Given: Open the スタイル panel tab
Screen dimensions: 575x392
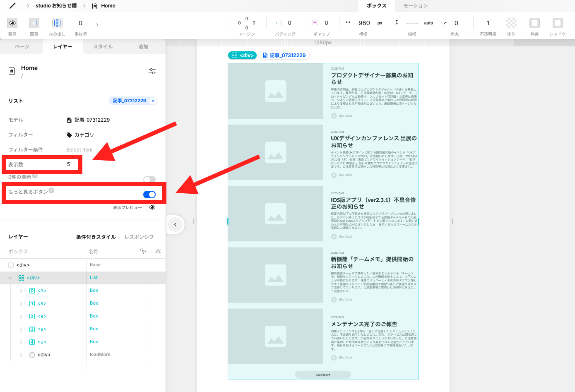Looking at the screenshot, I should click(102, 46).
